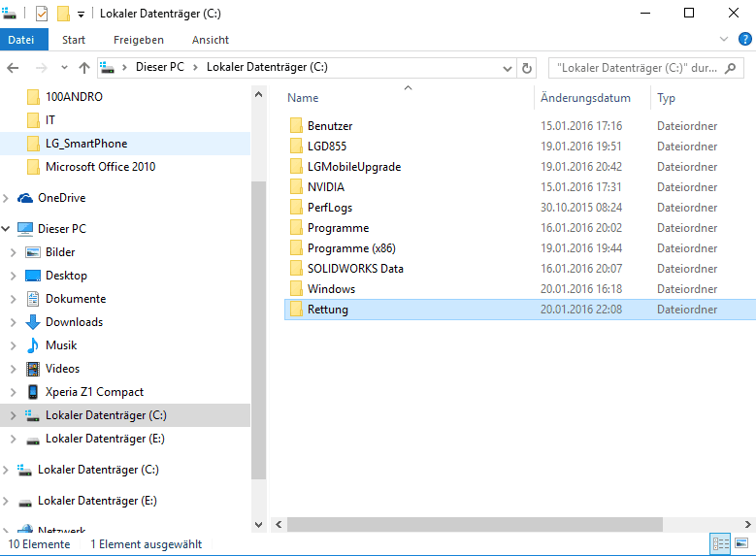Open the address bar history dropdown
The height and width of the screenshot is (556, 756).
pos(508,69)
